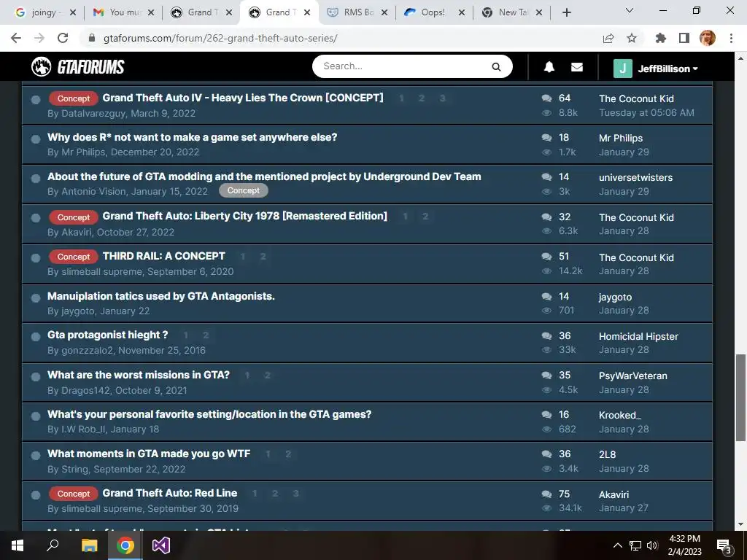
Task: Open last poster Krooked_
Action: tap(620, 415)
